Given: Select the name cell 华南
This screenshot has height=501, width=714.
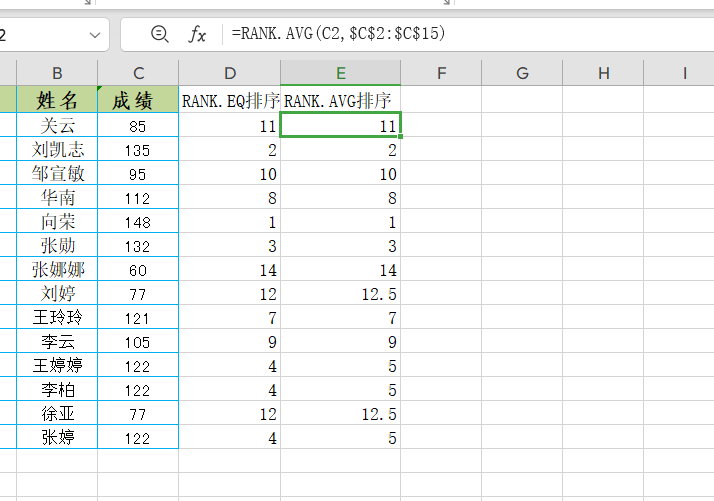Looking at the screenshot, I should 57,197.
